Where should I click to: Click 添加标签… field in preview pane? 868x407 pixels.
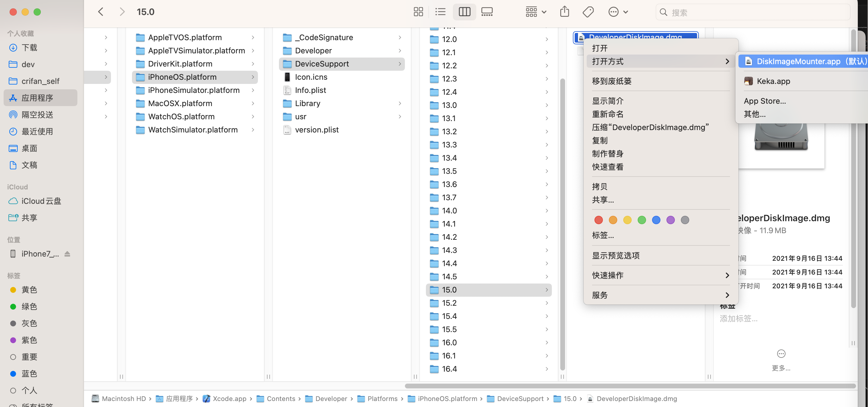pyautogui.click(x=739, y=319)
